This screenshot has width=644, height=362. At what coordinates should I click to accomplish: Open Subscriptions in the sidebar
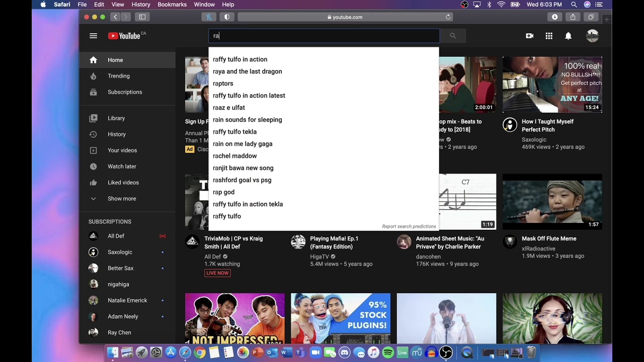click(127, 92)
